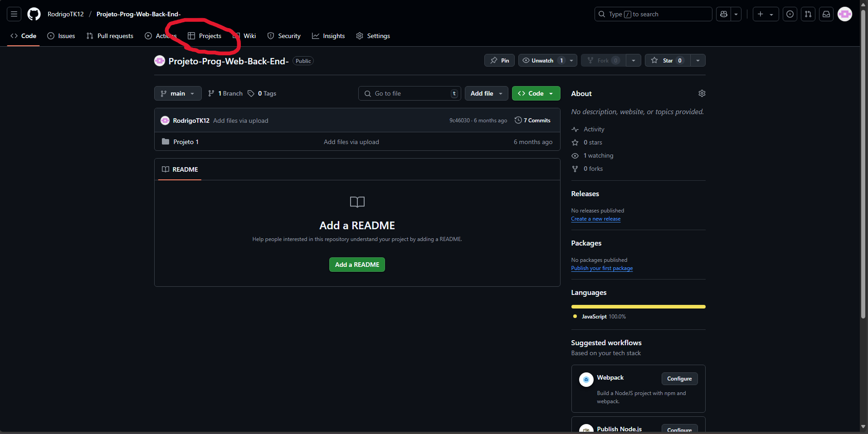The image size is (868, 434).
Task: Switch to the Security tab
Action: click(284, 36)
